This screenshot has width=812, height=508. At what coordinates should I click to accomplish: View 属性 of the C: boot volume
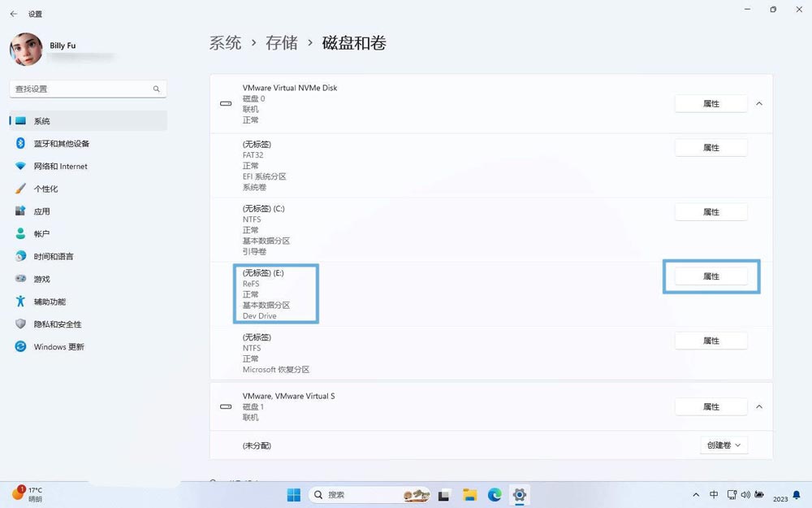711,212
